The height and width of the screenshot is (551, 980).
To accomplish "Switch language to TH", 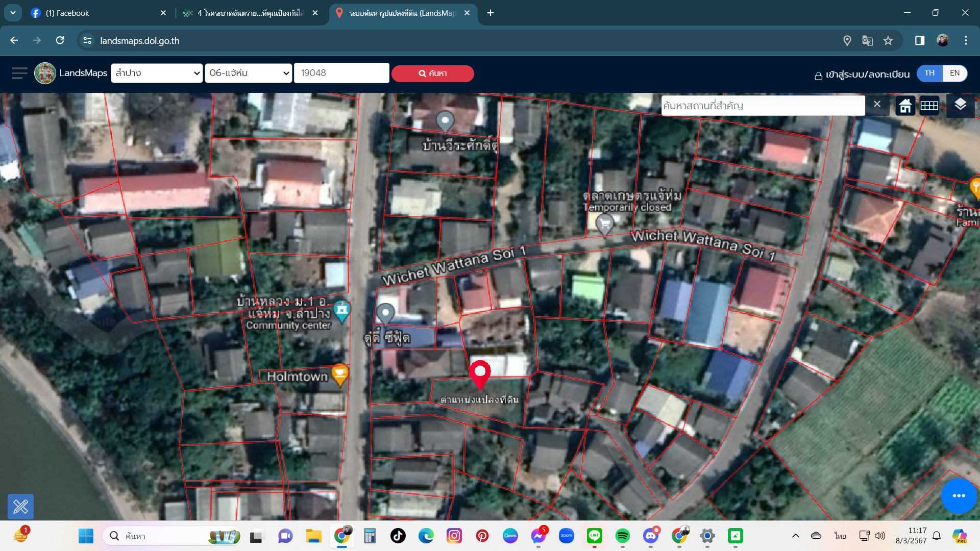I will (929, 73).
